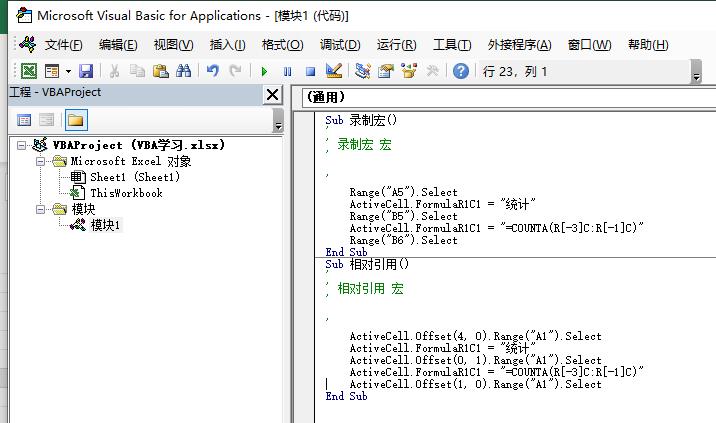Click 行 23, 列 1 position indicator
This screenshot has height=423, width=716.
tap(514, 71)
